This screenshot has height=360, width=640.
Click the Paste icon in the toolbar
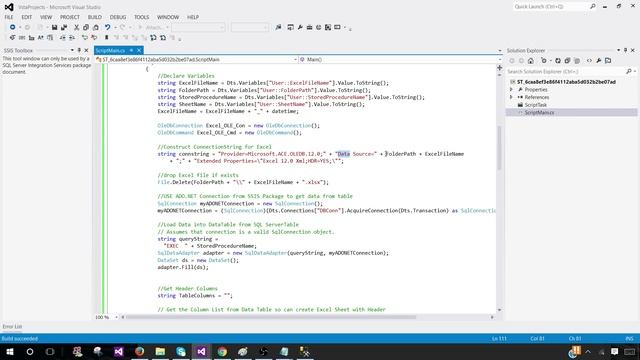pos(96,27)
